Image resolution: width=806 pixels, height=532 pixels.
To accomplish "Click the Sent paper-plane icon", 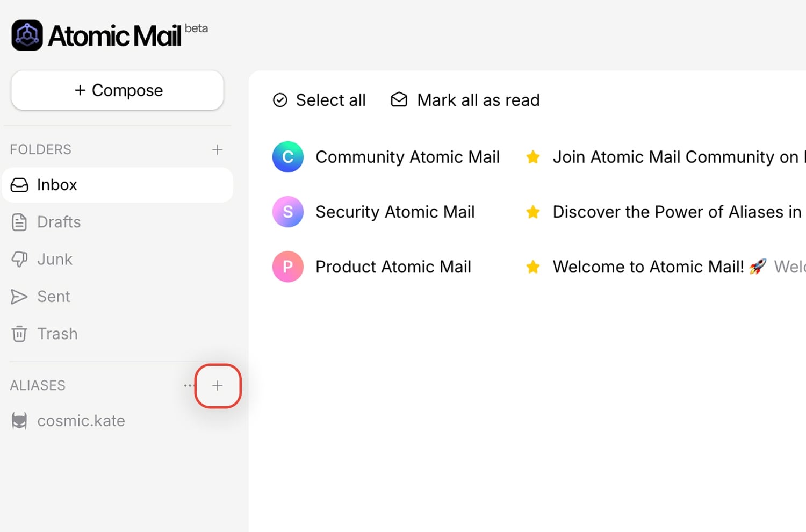I will pyautogui.click(x=19, y=297).
